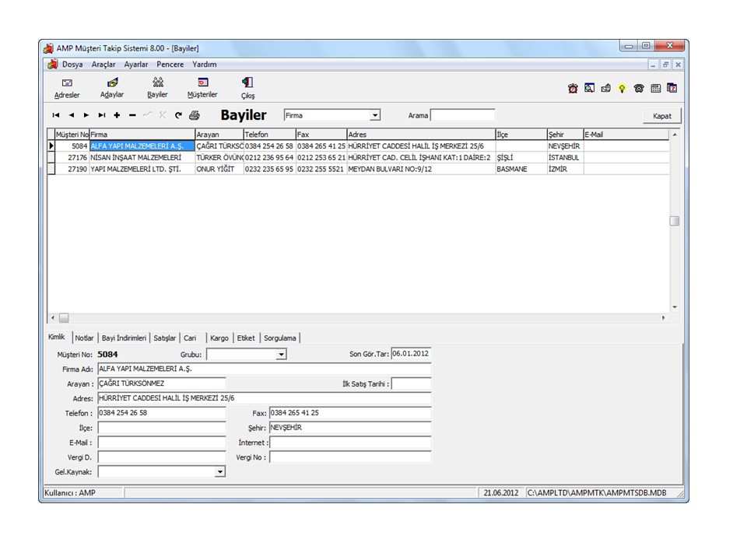This screenshot has width=747, height=560.
Task: Open the Pencere menu
Action: coord(170,65)
